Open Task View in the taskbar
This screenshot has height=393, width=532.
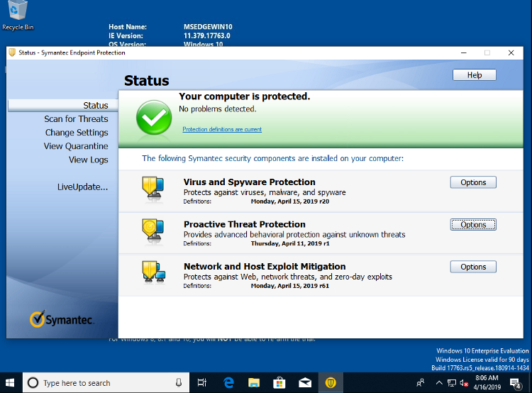(x=202, y=383)
